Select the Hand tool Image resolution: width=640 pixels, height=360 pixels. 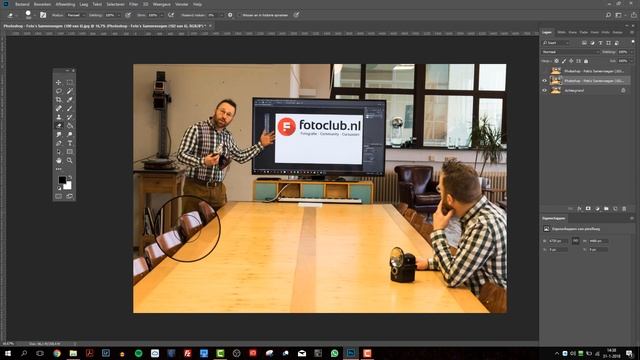tap(59, 160)
